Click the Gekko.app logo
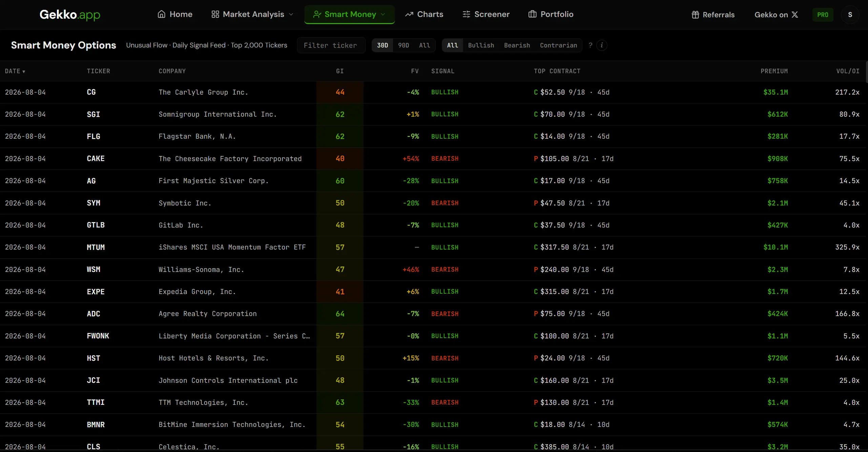Image resolution: width=868 pixels, height=452 pixels. click(70, 15)
